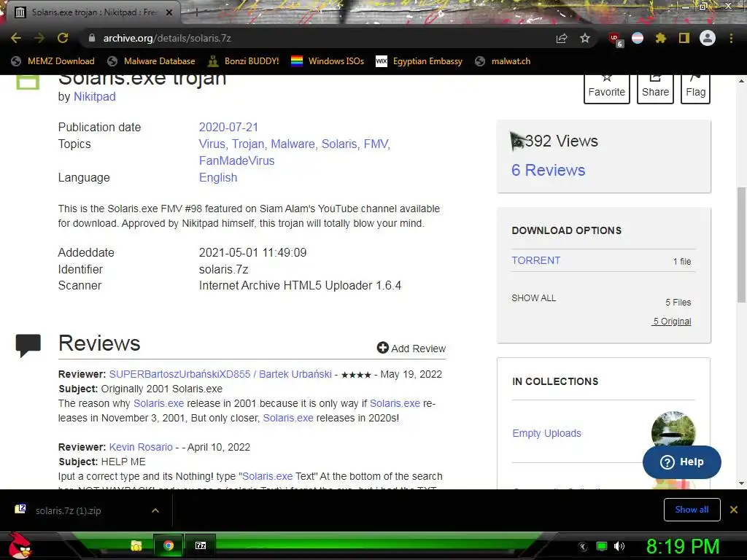The height and width of the screenshot is (560, 747).
Task: Click the reviews speech bubble icon
Action: pyautogui.click(x=28, y=346)
